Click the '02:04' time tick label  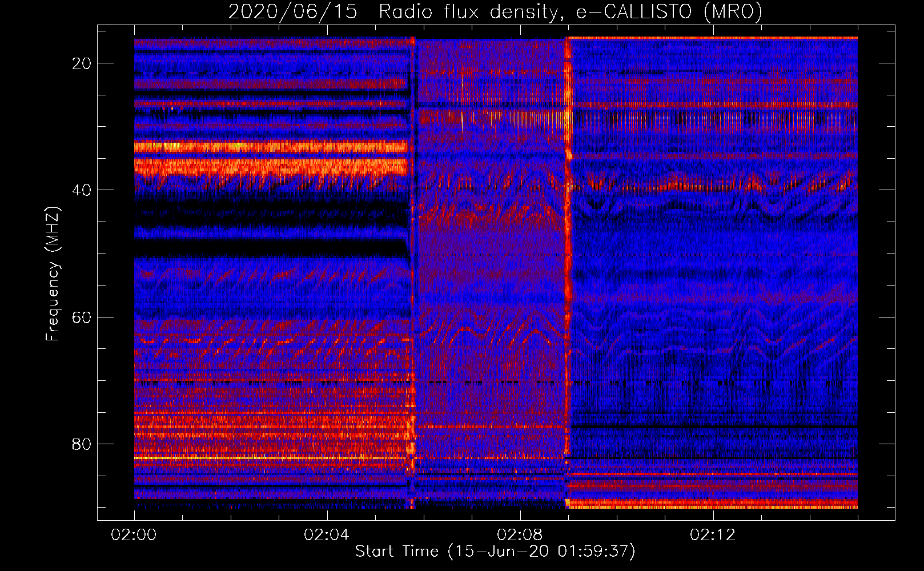327,535
